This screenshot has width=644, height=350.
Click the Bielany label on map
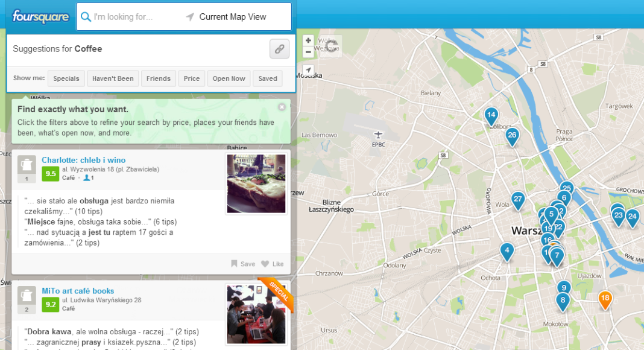(x=431, y=93)
